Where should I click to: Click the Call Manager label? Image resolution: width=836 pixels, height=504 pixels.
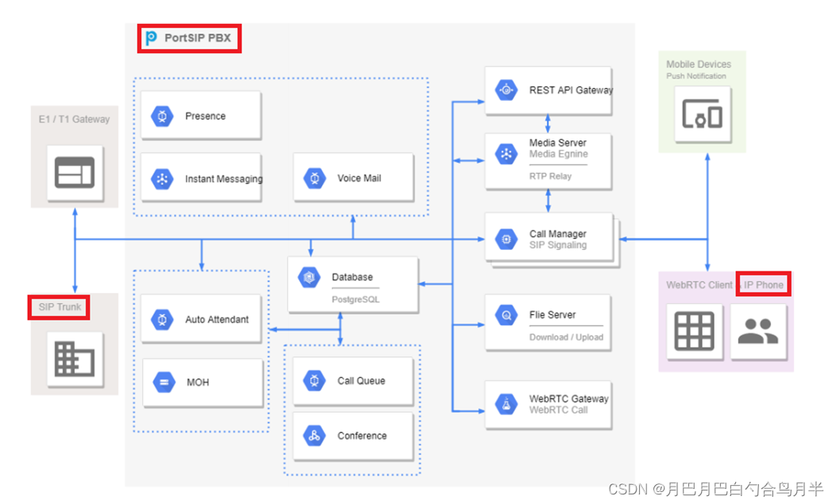pos(557,234)
